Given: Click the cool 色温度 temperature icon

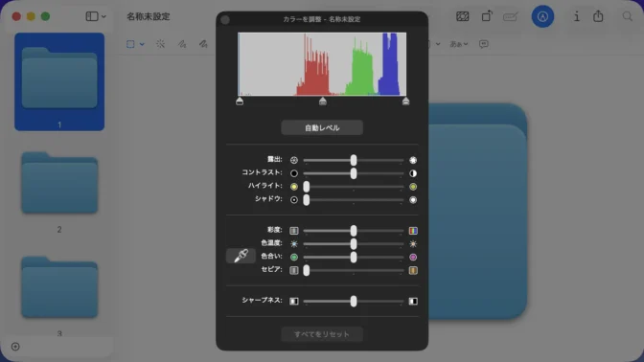Looking at the screenshot, I should pyautogui.click(x=293, y=244).
